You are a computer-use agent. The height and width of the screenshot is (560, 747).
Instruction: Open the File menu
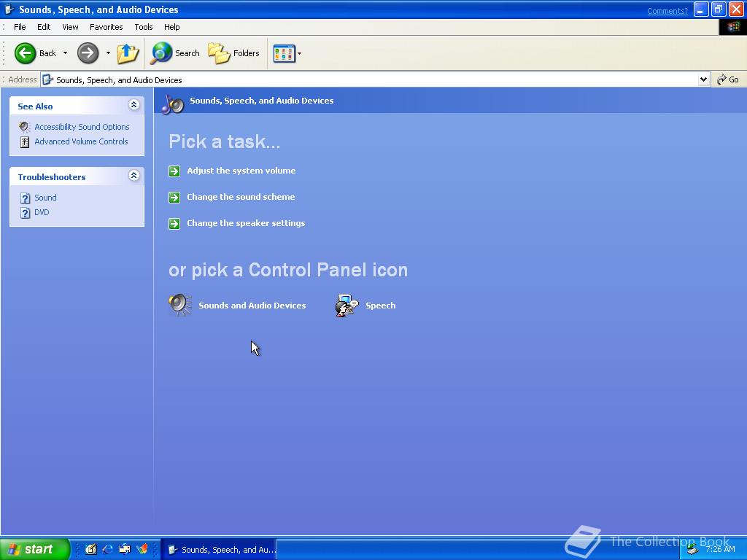click(20, 27)
